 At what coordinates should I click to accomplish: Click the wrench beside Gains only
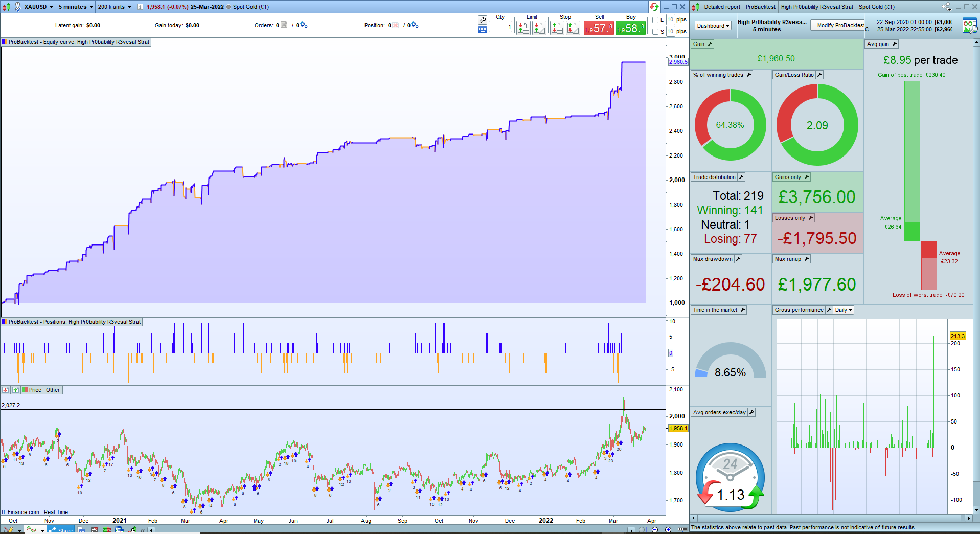click(807, 177)
